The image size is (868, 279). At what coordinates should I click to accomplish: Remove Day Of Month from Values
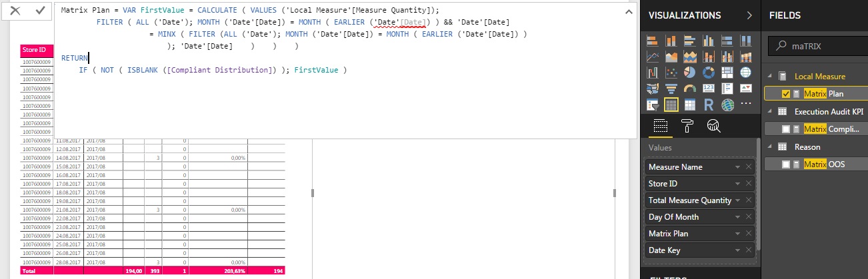tap(749, 217)
